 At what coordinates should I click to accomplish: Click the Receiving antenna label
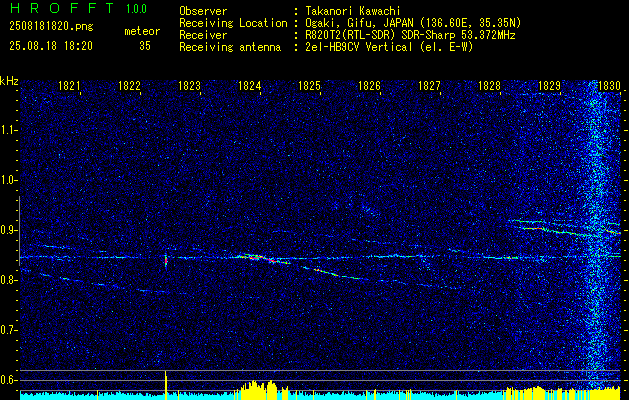(230, 47)
